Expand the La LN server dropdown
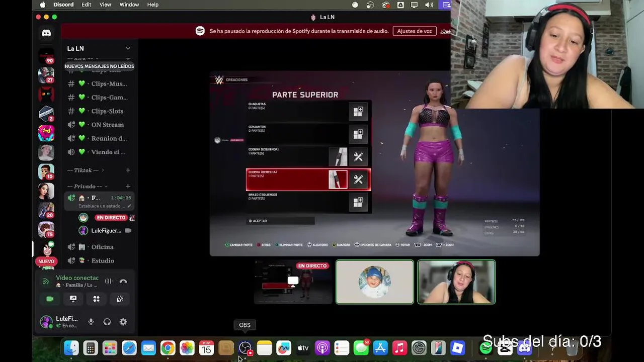This screenshot has width=644, height=362. pos(128,48)
